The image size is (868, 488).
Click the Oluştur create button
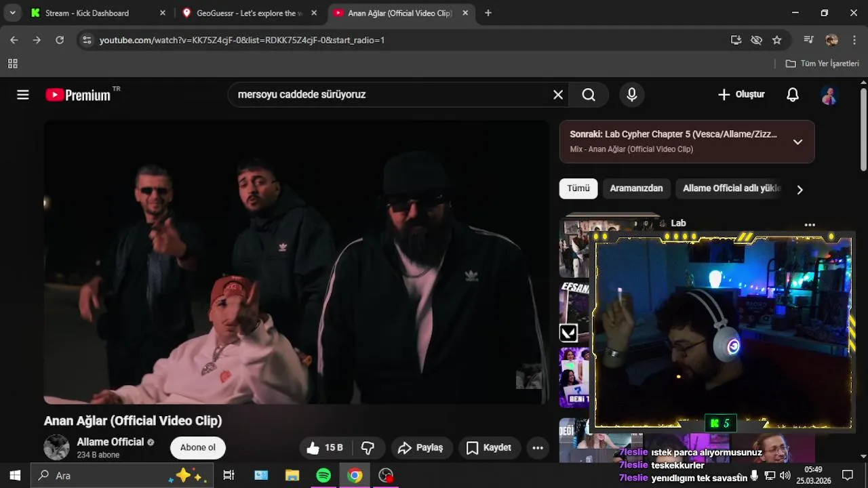pyautogui.click(x=741, y=95)
